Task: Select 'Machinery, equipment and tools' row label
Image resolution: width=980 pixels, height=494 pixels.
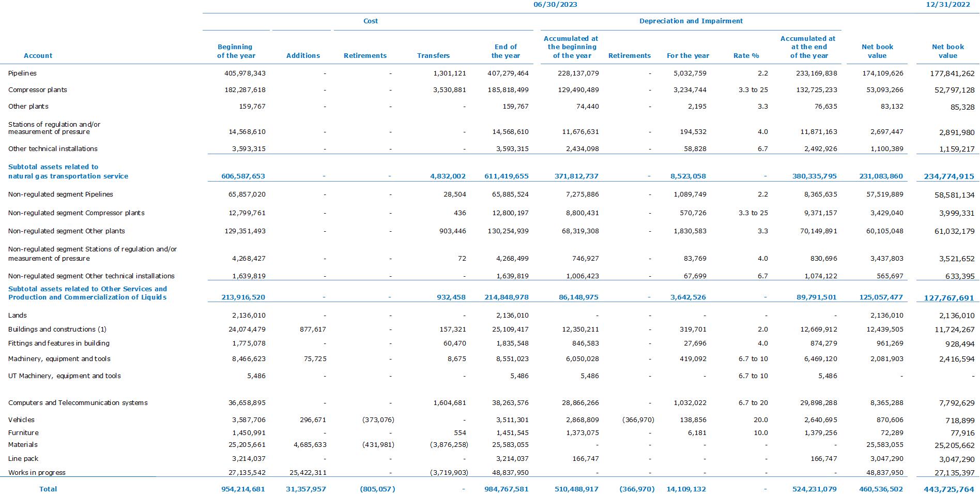Action: (x=59, y=359)
